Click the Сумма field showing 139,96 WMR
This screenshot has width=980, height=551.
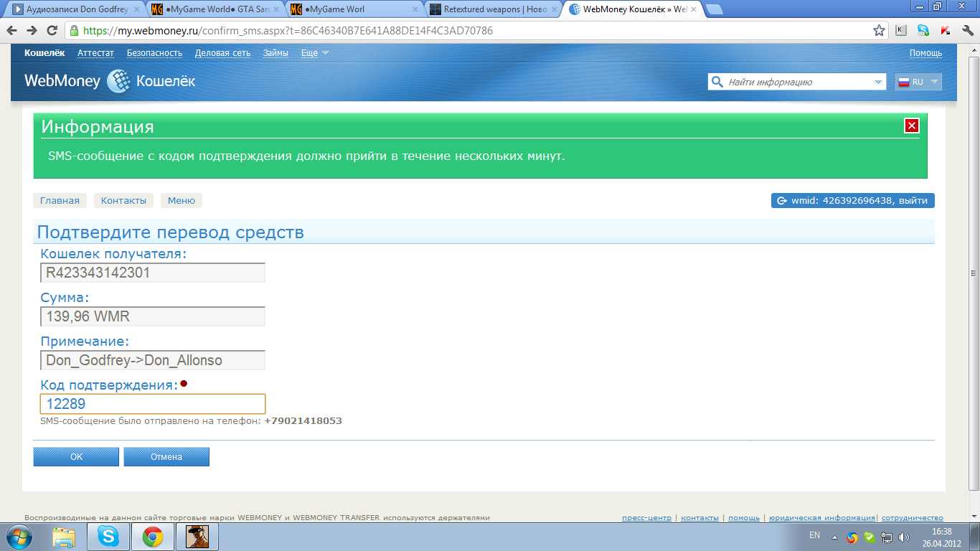point(153,316)
